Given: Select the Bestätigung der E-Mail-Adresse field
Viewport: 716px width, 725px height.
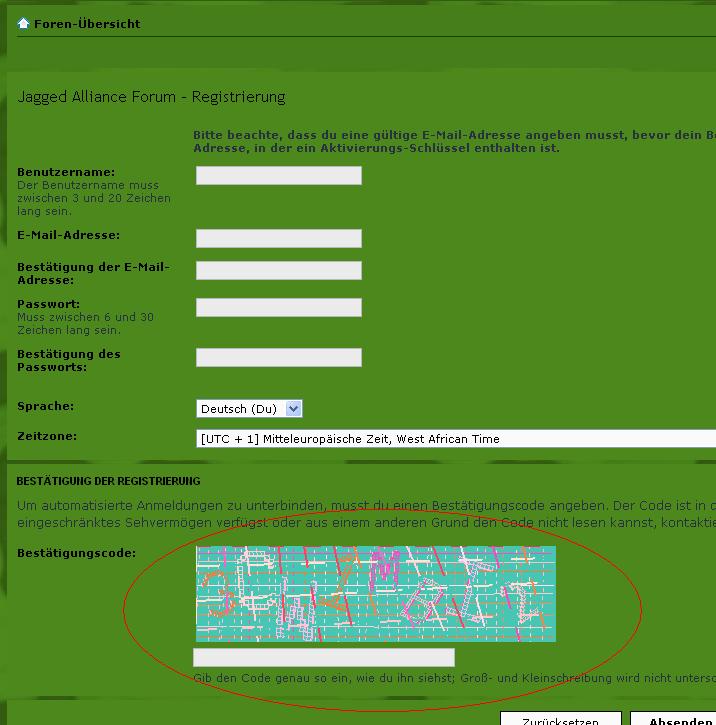Looking at the screenshot, I should coord(279,270).
